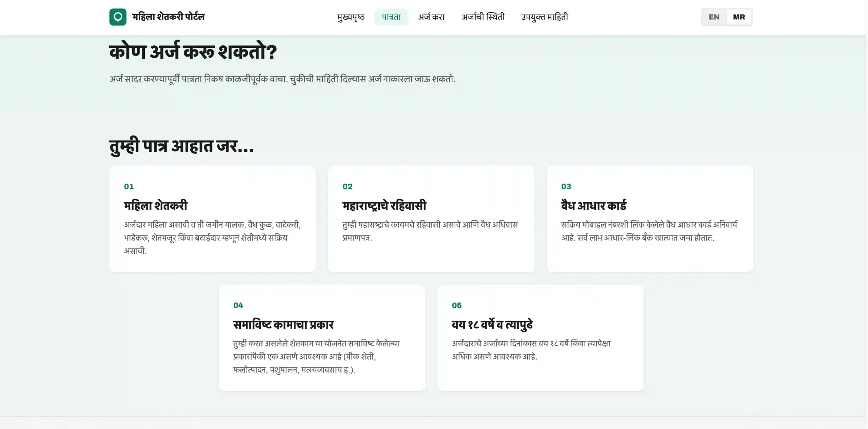Select the वैध आधार कार्ड card title
The height and width of the screenshot is (429, 868).
(x=594, y=205)
